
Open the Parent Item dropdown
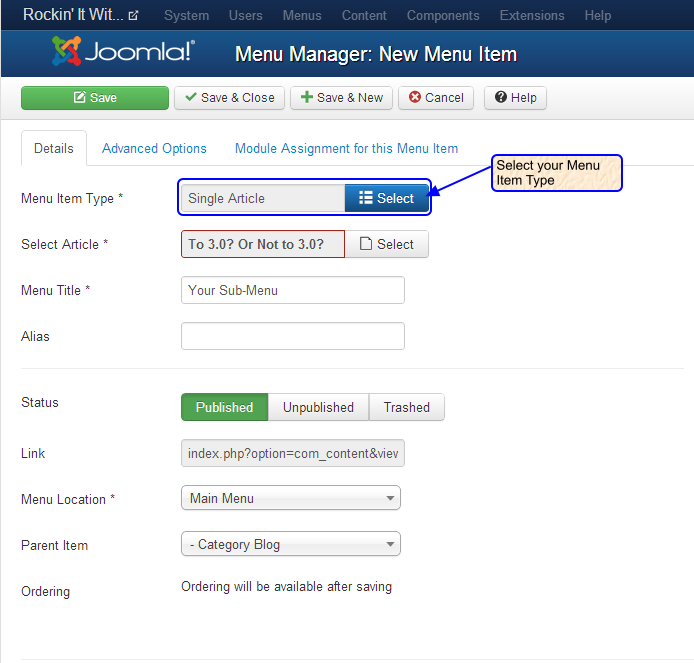point(291,544)
